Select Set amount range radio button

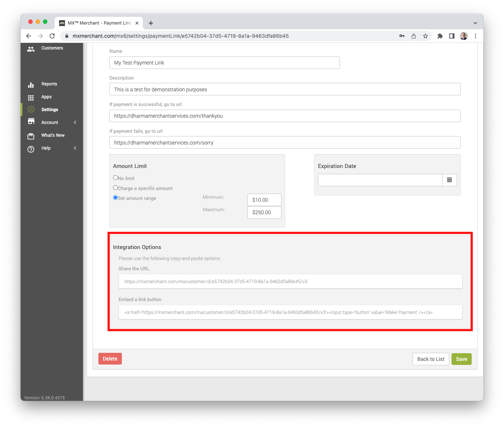[x=116, y=198]
